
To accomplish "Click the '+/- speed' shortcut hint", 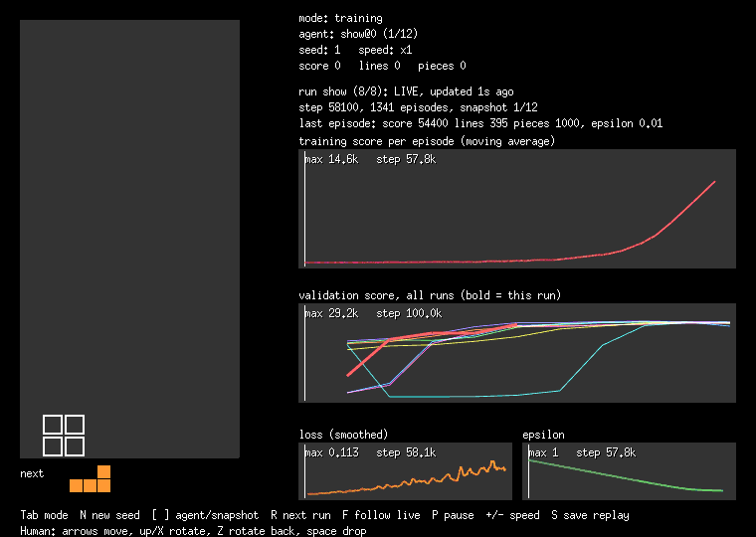I will pyautogui.click(x=512, y=515).
